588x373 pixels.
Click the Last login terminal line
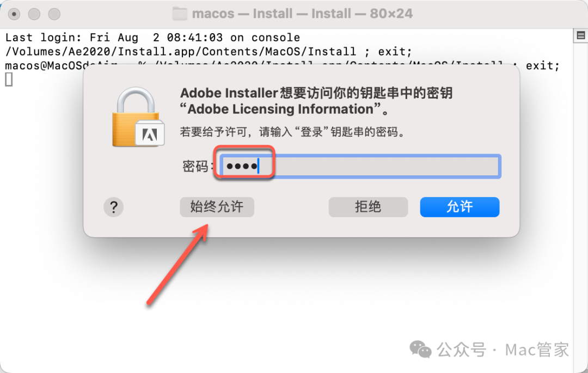point(152,38)
